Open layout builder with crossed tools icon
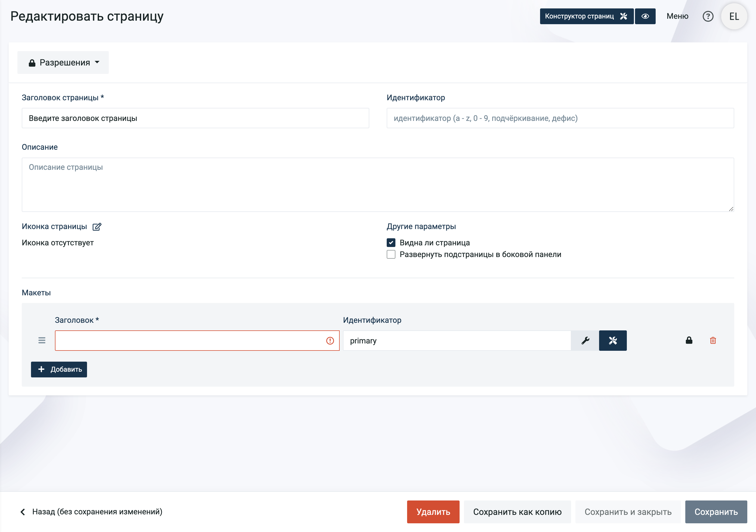This screenshot has height=532, width=756. click(x=613, y=340)
